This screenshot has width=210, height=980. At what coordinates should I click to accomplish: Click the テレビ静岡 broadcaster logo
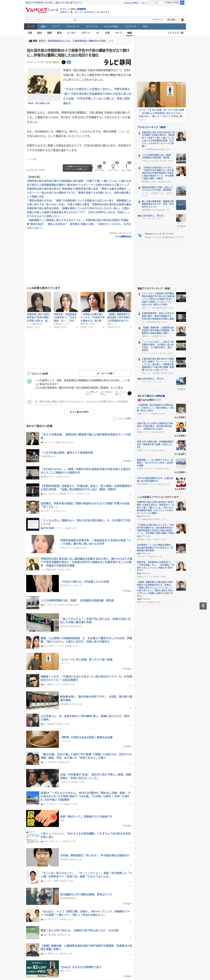pos(117,62)
